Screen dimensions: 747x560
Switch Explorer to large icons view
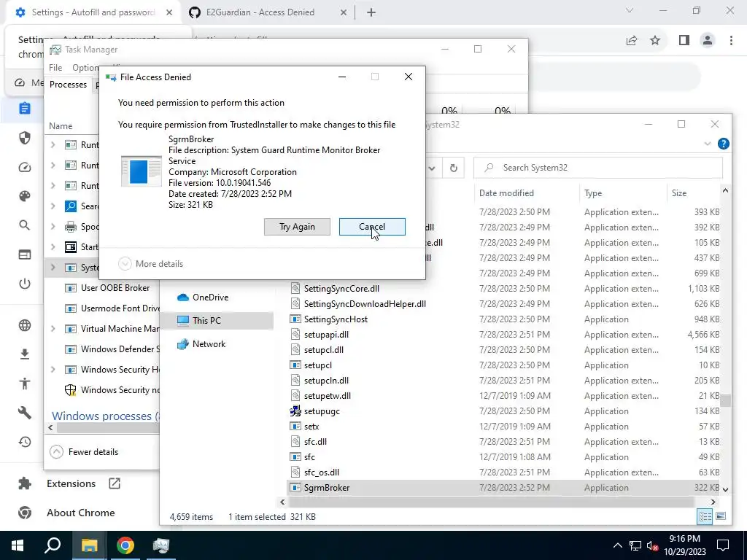click(721, 517)
